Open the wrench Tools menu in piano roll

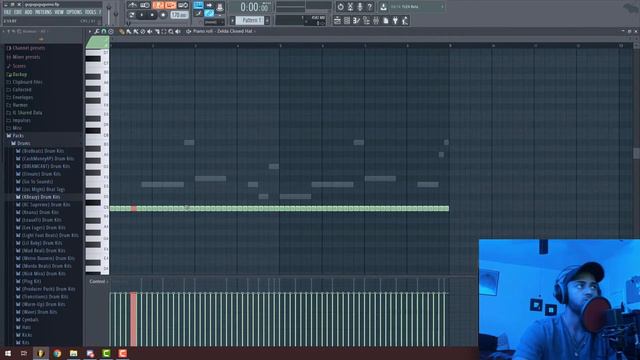click(97, 31)
